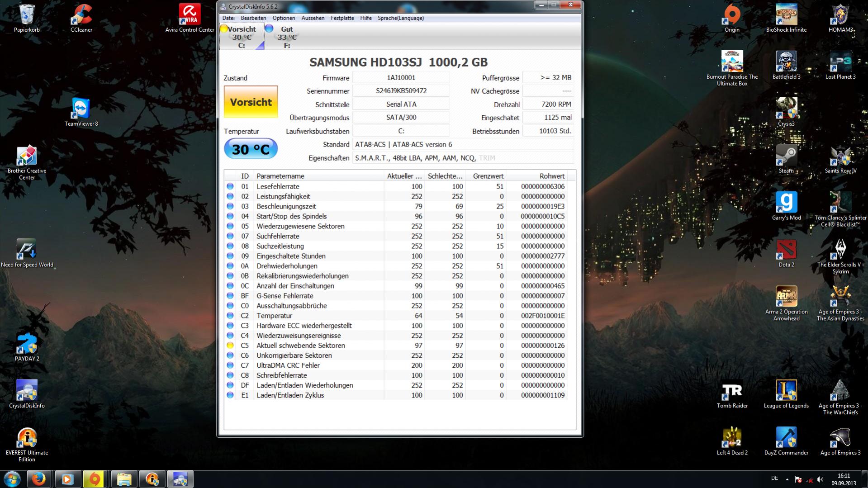The image size is (868, 488).
Task: Select the Saints Row IV icon
Action: (840, 159)
